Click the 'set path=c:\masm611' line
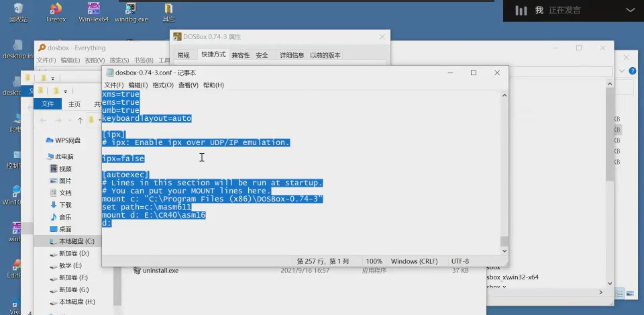The width and height of the screenshot is (644, 315). coord(147,207)
